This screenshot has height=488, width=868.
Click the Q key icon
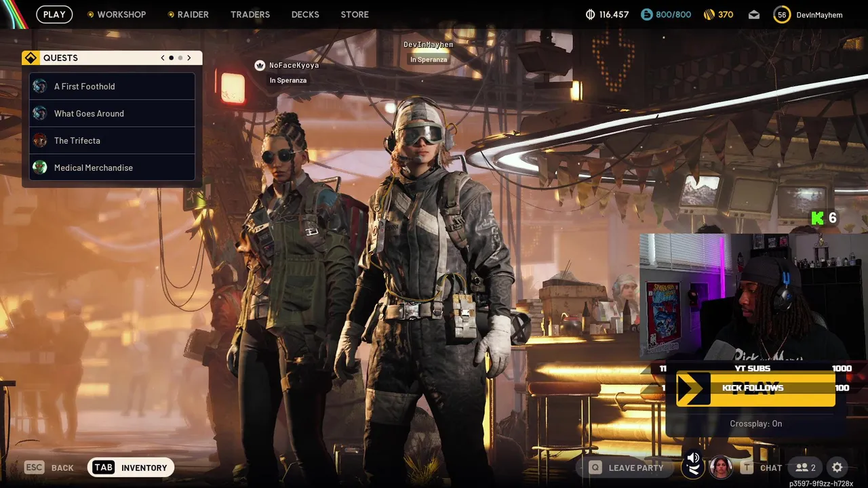[595, 467]
